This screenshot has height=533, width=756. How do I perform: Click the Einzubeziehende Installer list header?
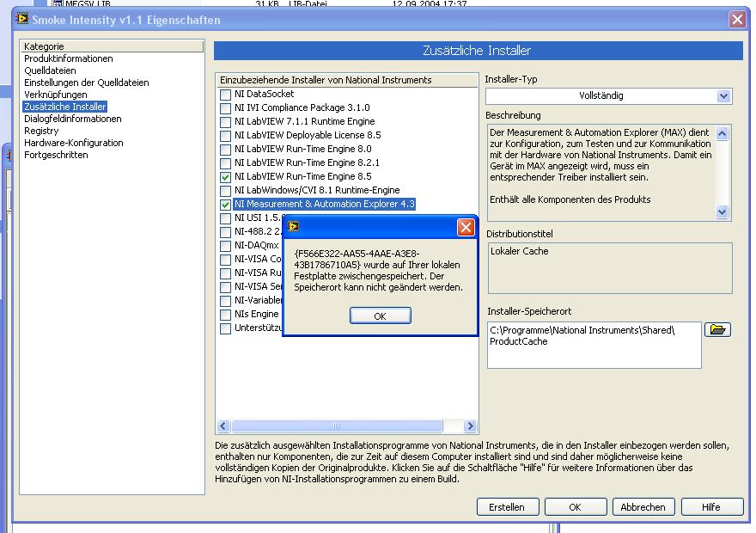pyautogui.click(x=347, y=80)
